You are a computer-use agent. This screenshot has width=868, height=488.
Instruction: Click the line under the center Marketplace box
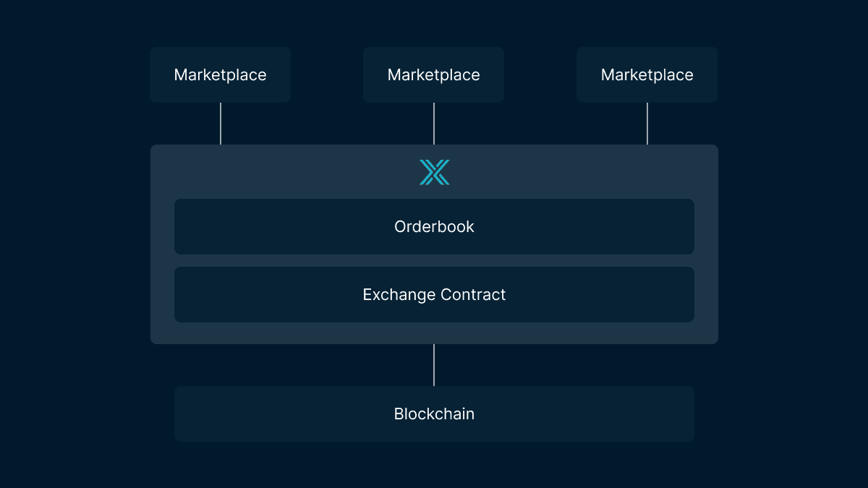[x=434, y=124]
